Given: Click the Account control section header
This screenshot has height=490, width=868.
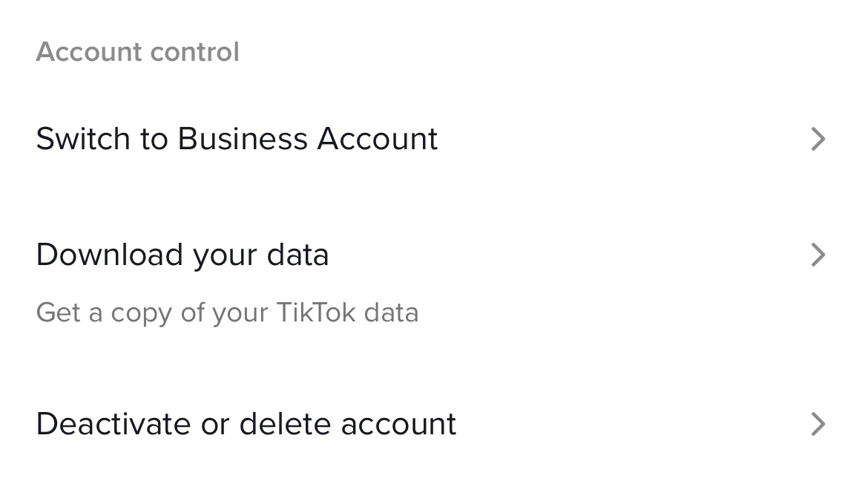Looking at the screenshot, I should point(137,51).
